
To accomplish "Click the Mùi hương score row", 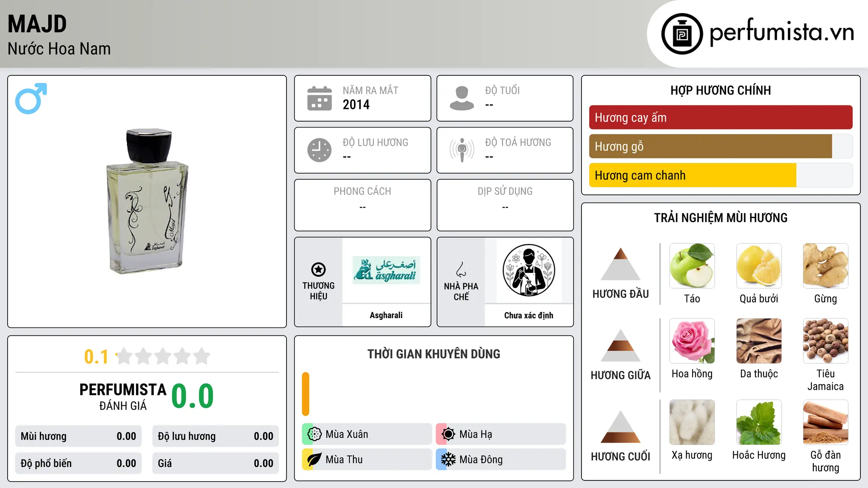I will (x=78, y=436).
